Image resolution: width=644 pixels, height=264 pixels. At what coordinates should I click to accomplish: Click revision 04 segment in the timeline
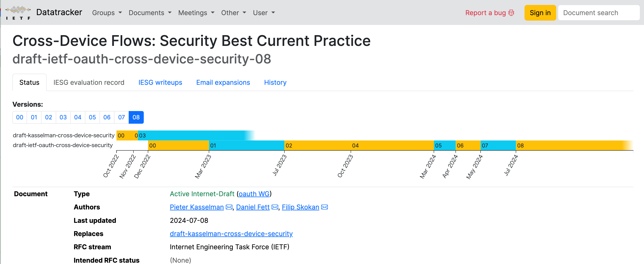pyautogui.click(x=392, y=146)
